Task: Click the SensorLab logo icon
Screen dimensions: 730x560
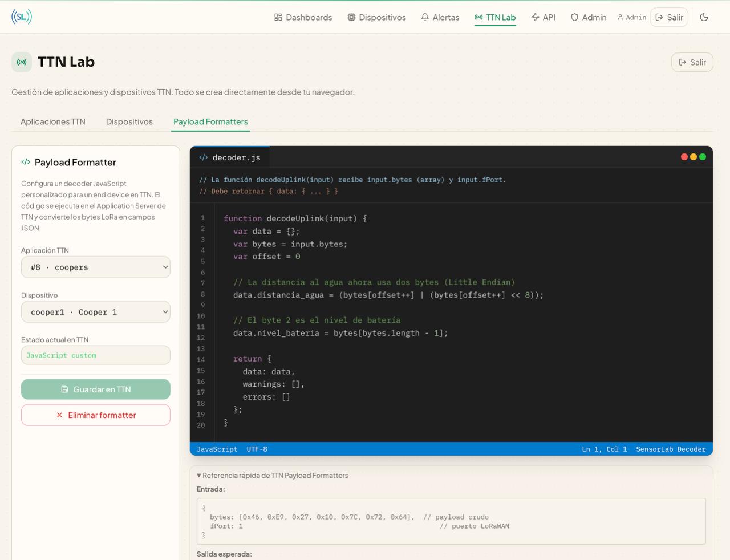Action: [x=22, y=17]
